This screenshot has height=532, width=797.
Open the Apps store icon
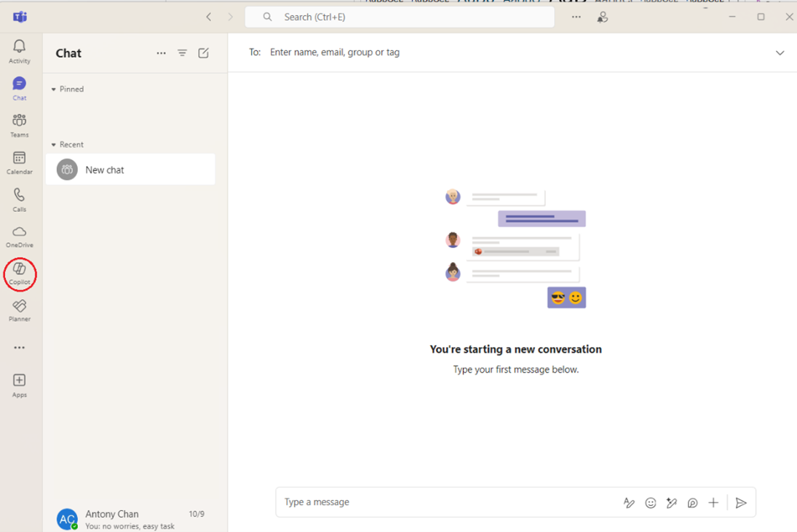(x=20, y=385)
